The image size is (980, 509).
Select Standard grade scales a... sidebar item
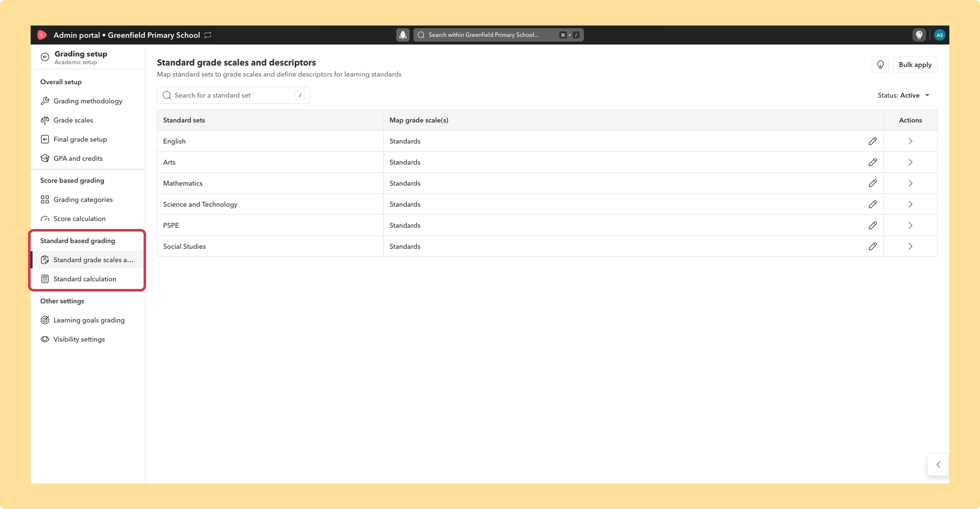[x=88, y=260]
